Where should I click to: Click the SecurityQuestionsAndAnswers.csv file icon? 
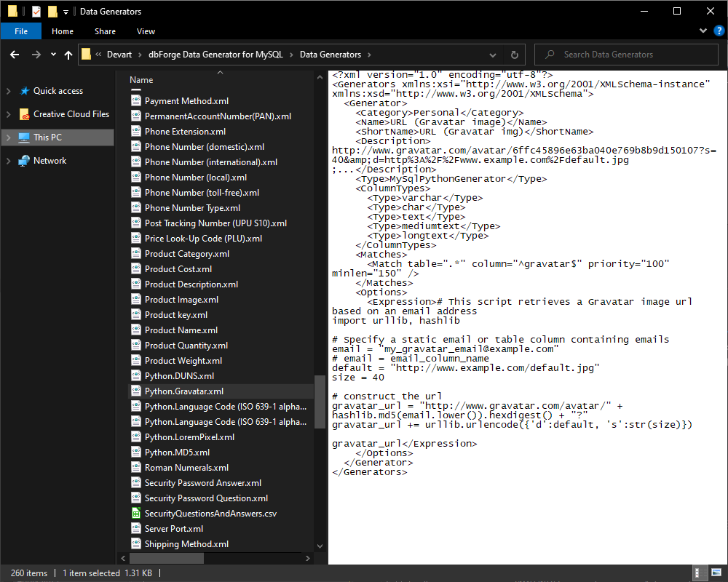tap(136, 514)
